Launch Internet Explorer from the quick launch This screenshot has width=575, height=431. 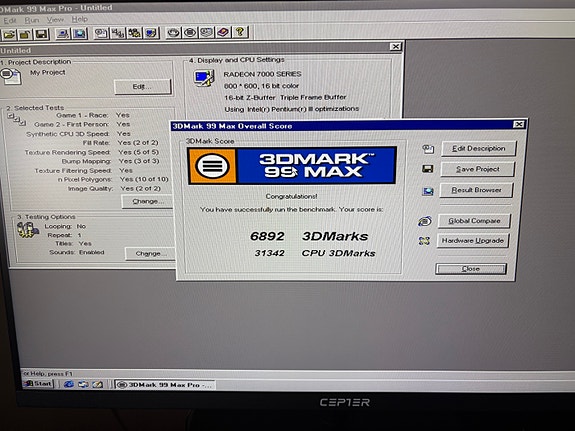click(69, 384)
